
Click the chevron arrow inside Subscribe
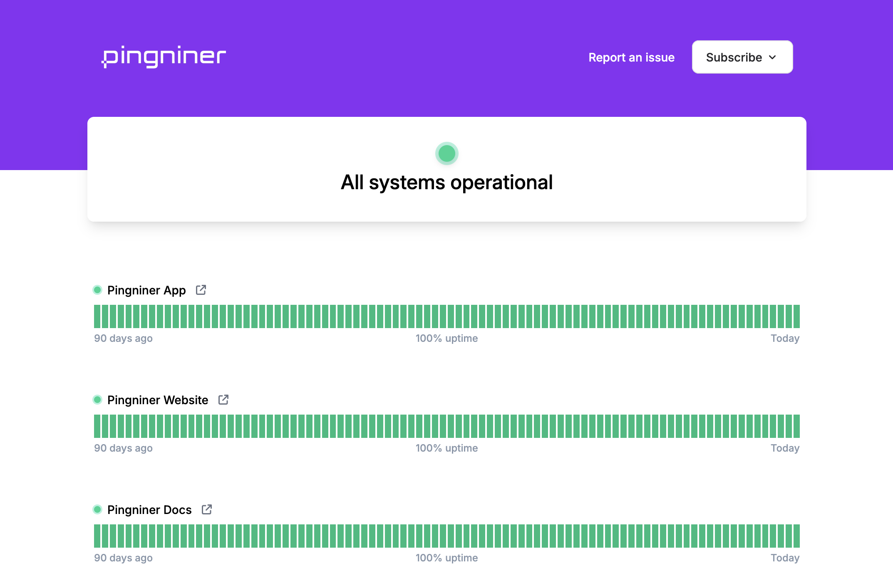coord(772,57)
